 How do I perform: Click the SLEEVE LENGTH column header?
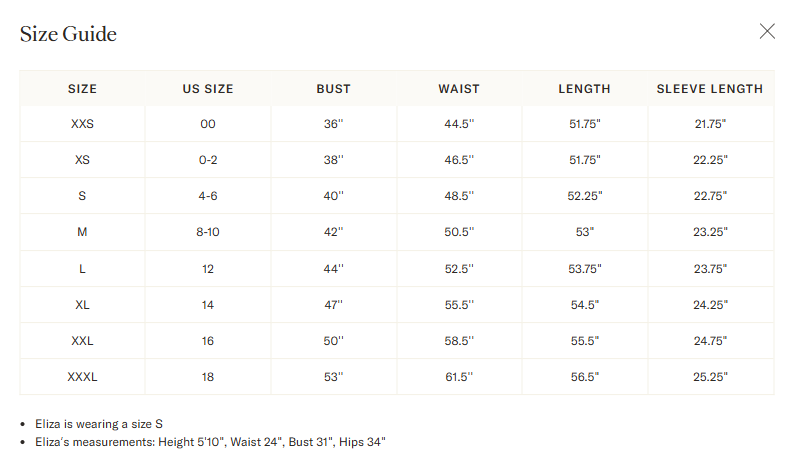click(x=710, y=89)
